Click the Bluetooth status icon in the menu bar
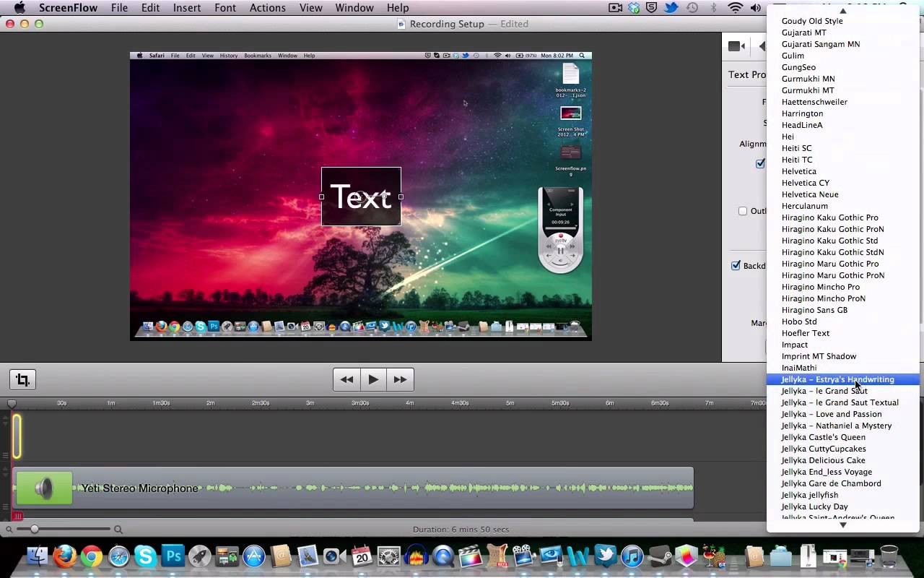The width and height of the screenshot is (924, 578). pyautogui.click(x=714, y=8)
